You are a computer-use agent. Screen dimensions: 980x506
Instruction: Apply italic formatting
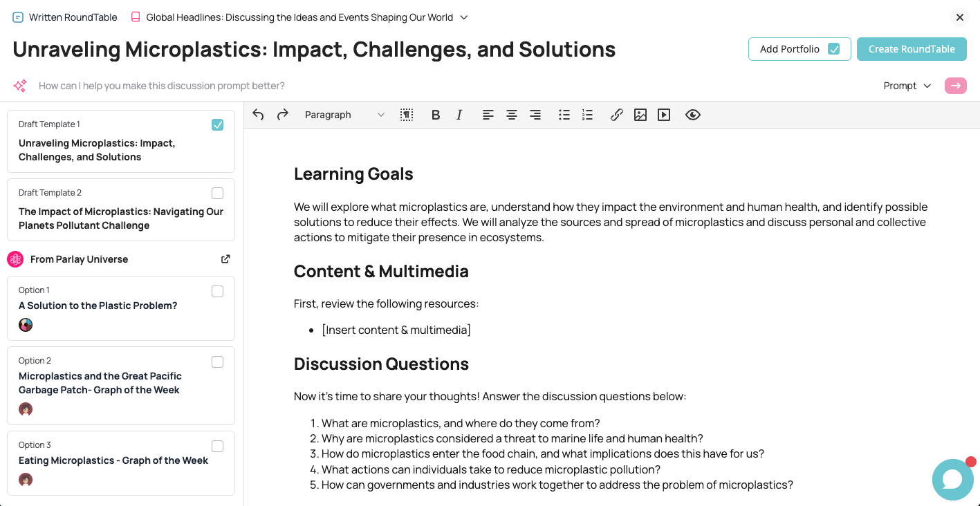click(459, 115)
